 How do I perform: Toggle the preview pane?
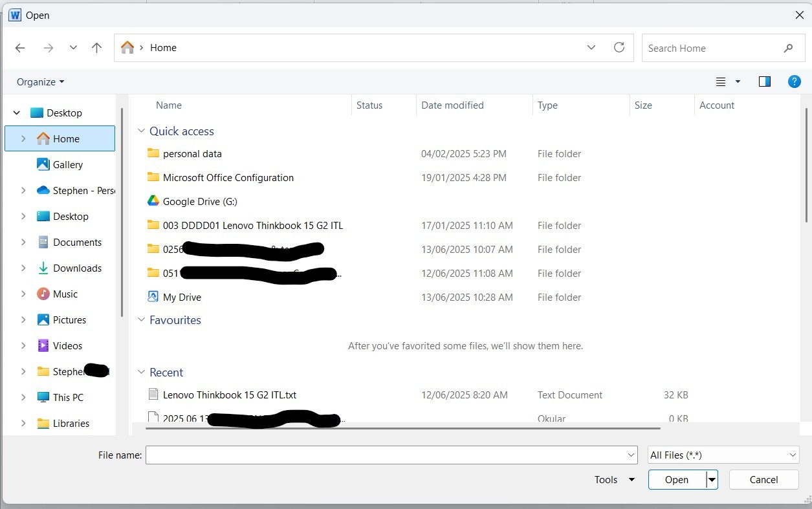pos(764,81)
